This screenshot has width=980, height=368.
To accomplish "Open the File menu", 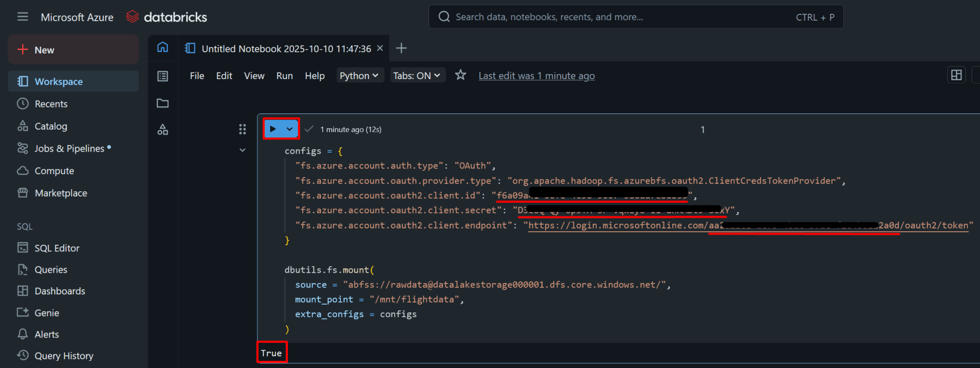I will tap(197, 76).
